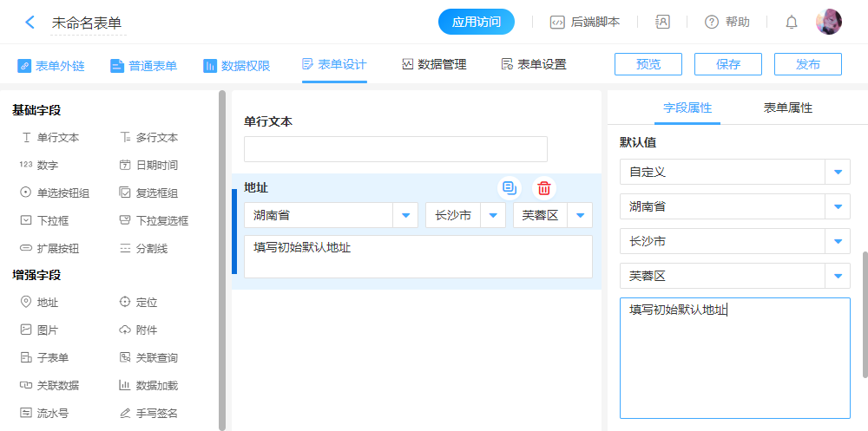Image resolution: width=868 pixels, height=431 pixels.
Task: Click the back arrow beside the form title
Action: point(30,23)
